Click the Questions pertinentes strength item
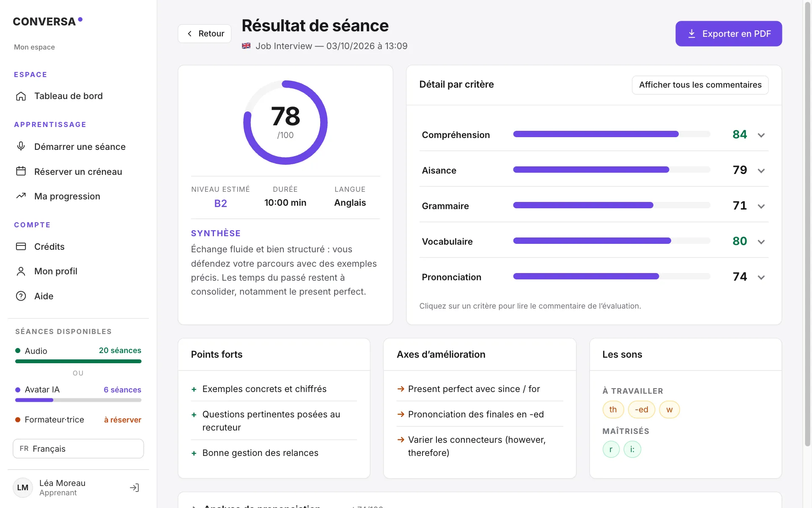 pyautogui.click(x=271, y=421)
